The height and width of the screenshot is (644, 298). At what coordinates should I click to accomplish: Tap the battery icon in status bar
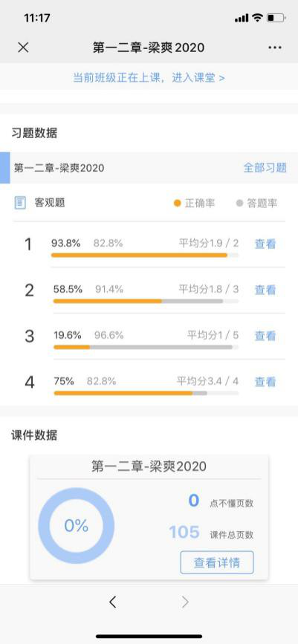click(276, 18)
